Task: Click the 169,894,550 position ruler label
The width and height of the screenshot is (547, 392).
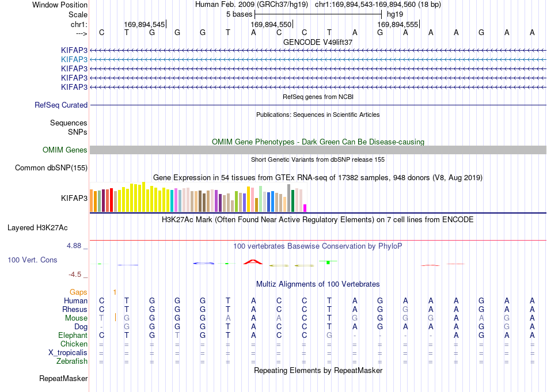Action: pyautogui.click(x=271, y=24)
